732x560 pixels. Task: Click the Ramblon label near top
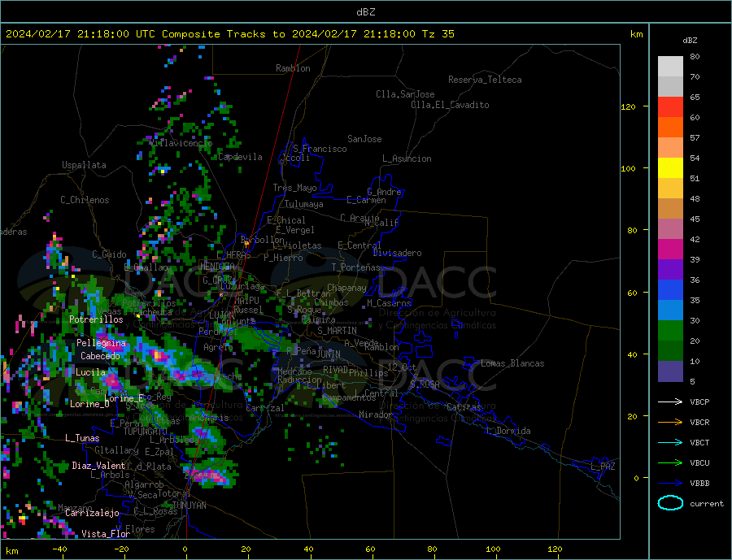293,68
